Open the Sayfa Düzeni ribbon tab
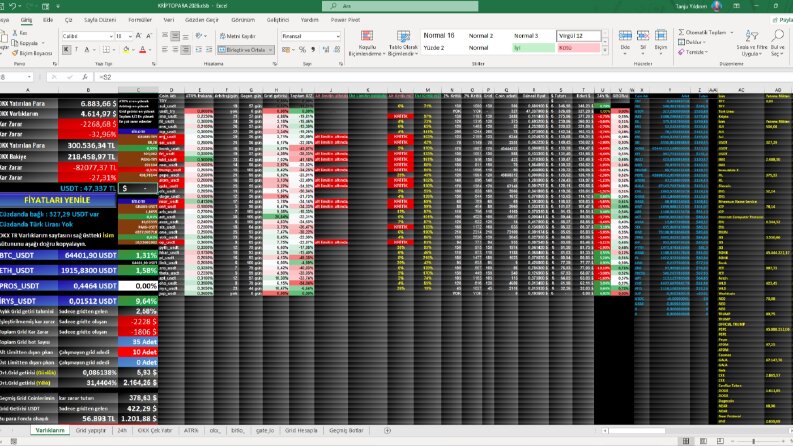 coord(100,20)
